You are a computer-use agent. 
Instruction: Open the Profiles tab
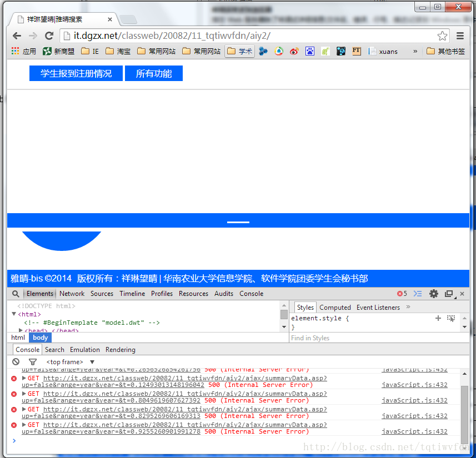point(162,294)
